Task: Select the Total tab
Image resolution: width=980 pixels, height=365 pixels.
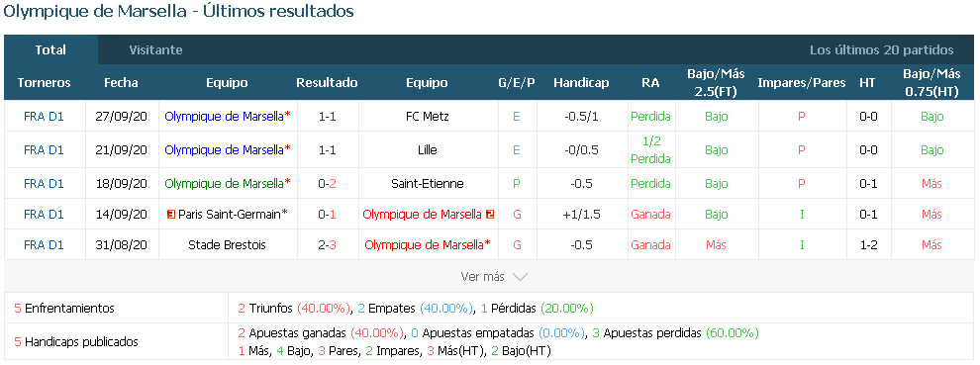Action: point(50,50)
